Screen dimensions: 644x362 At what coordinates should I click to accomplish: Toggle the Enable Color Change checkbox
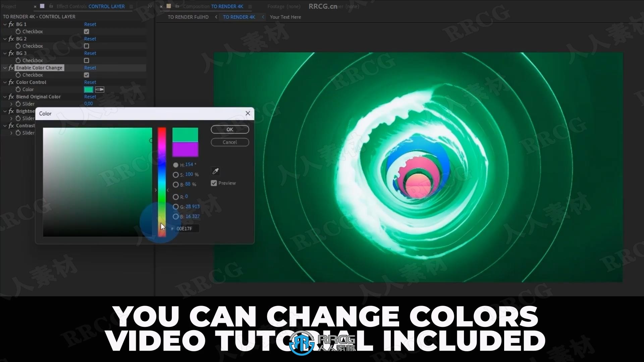(87, 75)
